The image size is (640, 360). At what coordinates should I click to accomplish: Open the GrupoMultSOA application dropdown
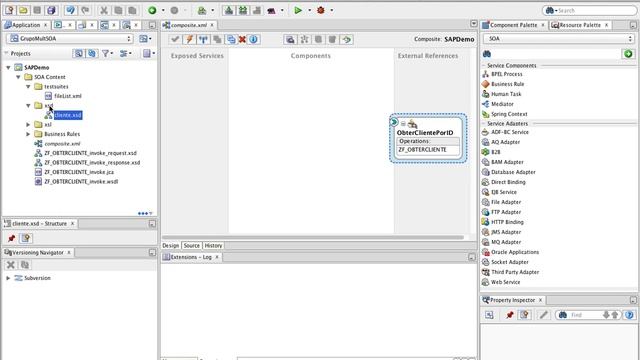(x=70, y=38)
